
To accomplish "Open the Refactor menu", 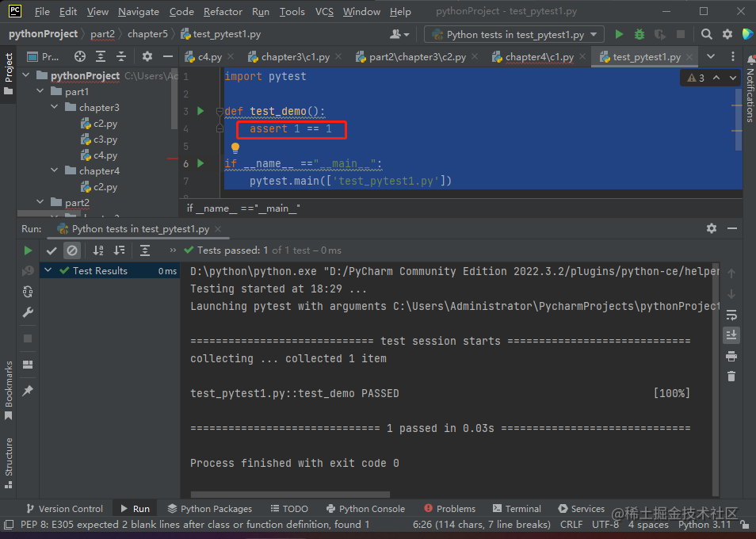I will coord(223,12).
